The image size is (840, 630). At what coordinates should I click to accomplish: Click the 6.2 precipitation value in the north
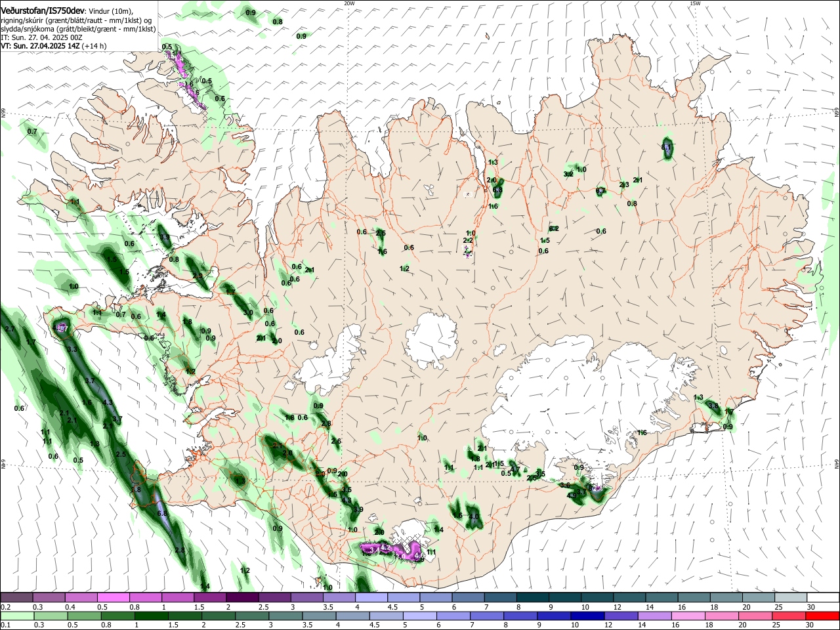[x=553, y=228]
